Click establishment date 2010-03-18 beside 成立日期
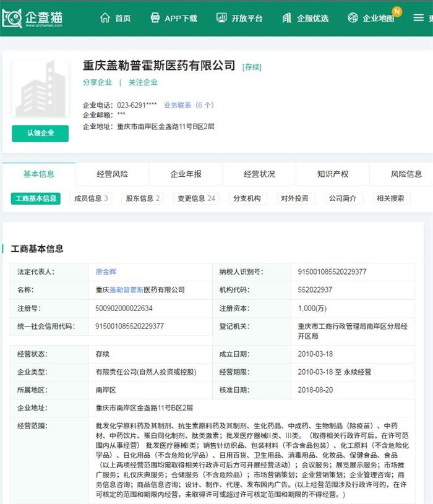433x504 pixels. pos(315,354)
